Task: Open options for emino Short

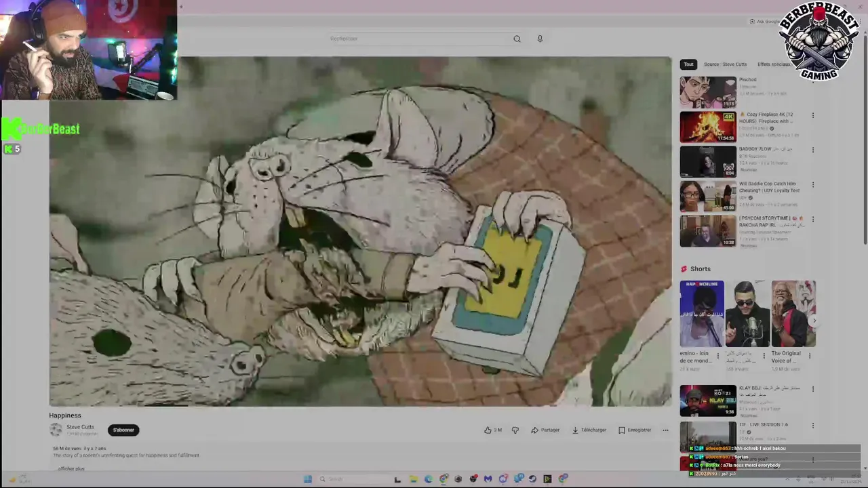Action: point(718,355)
